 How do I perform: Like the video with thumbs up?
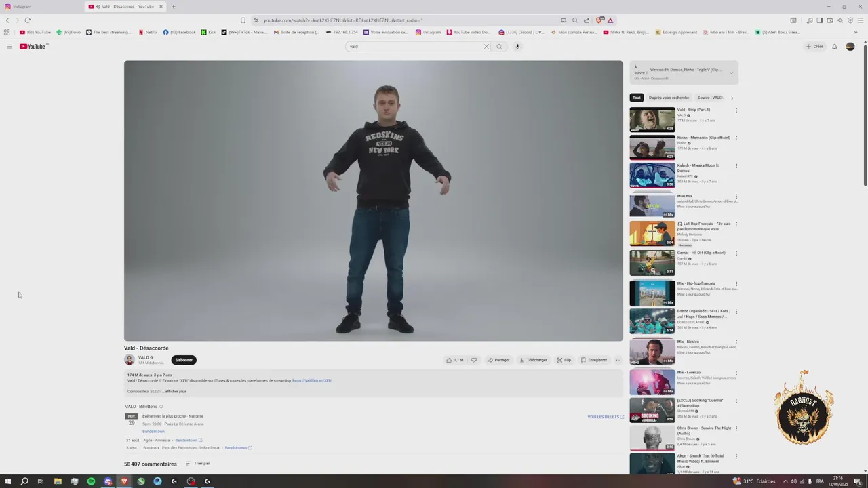[x=455, y=360]
